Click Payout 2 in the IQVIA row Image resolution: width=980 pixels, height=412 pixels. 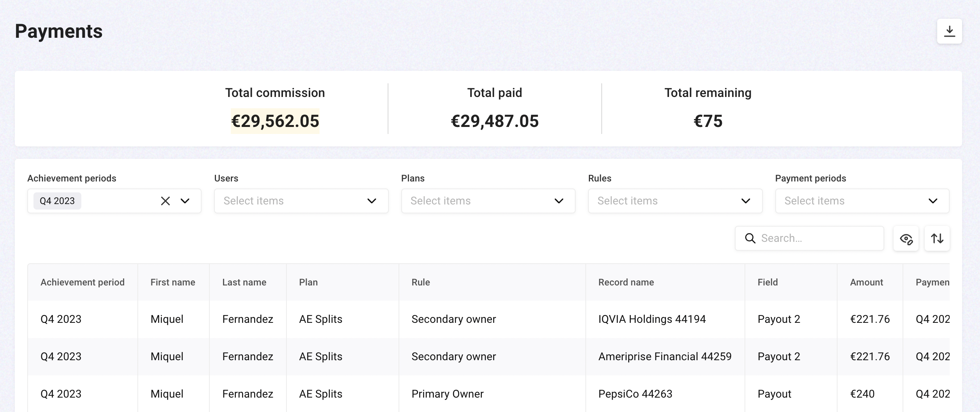coord(779,319)
